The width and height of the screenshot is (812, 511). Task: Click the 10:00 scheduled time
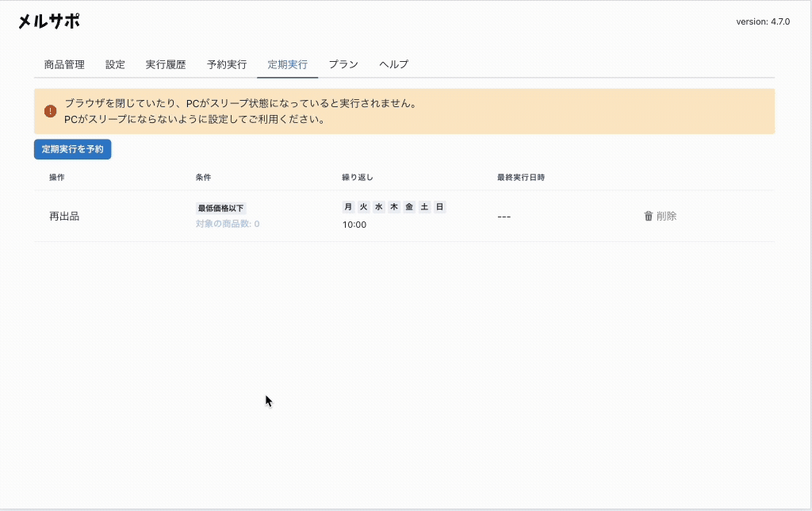(354, 225)
